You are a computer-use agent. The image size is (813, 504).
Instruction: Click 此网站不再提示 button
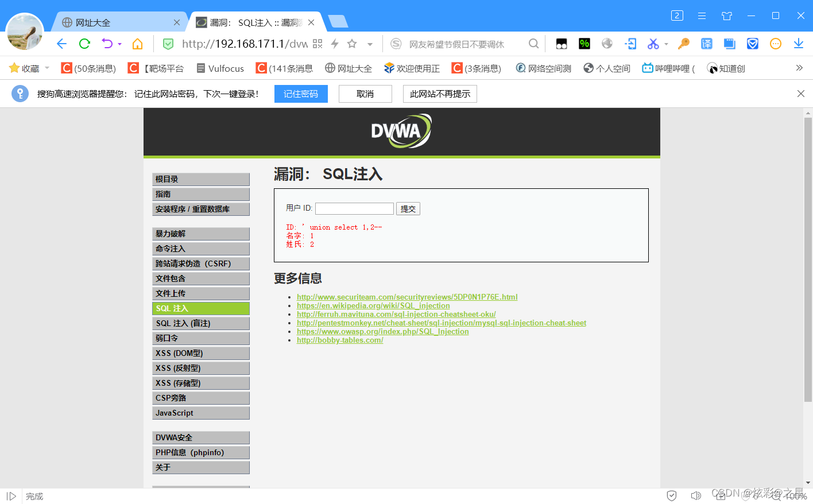440,94
